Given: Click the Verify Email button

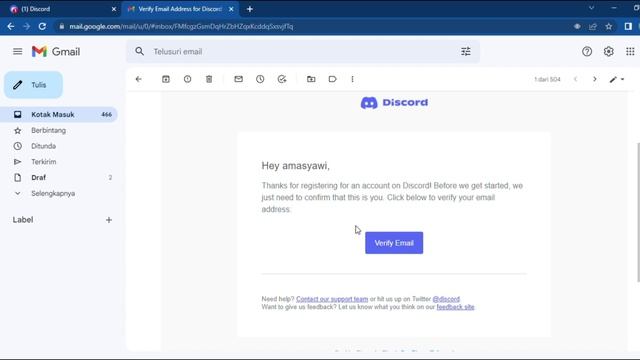Looking at the screenshot, I should 394,243.
